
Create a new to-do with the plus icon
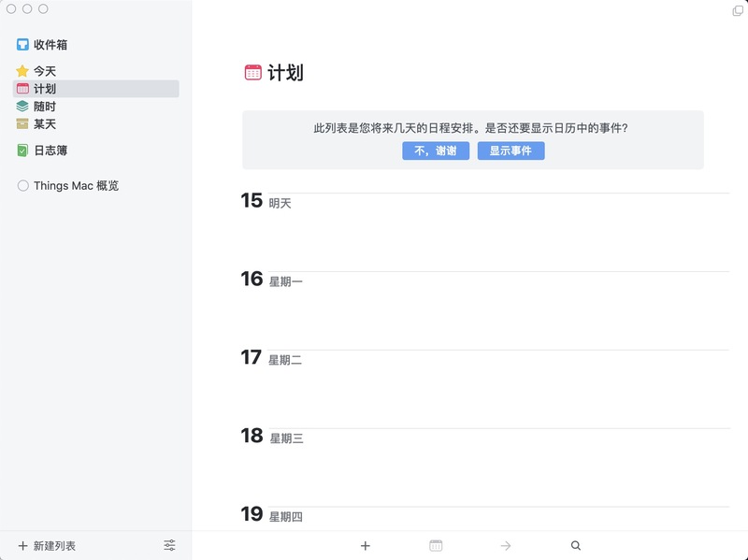365,544
